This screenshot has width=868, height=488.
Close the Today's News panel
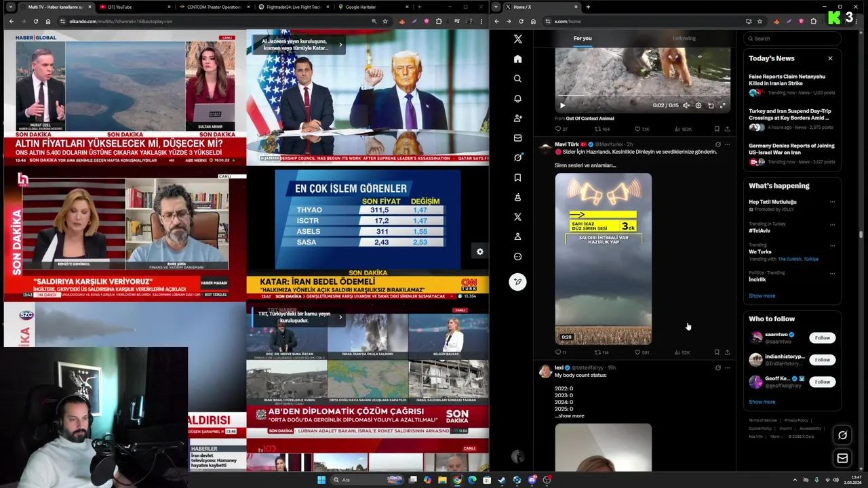pyautogui.click(x=830, y=58)
